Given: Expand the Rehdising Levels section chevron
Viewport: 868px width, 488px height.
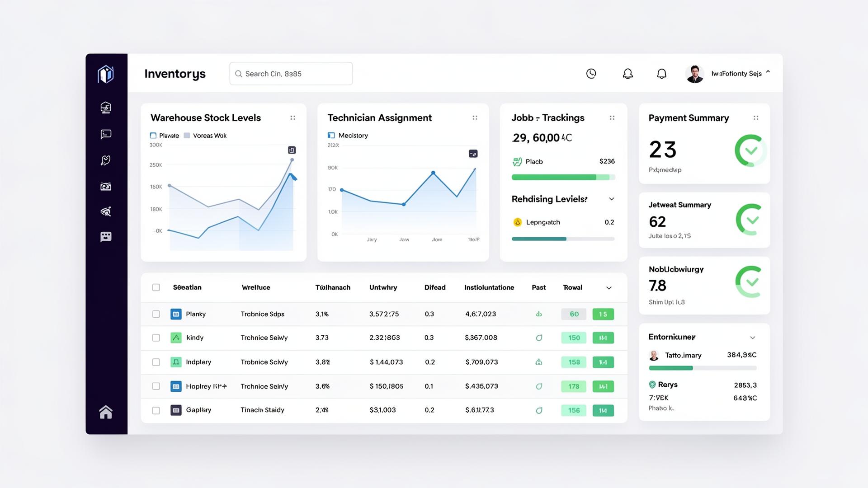Looking at the screenshot, I should click(x=611, y=199).
